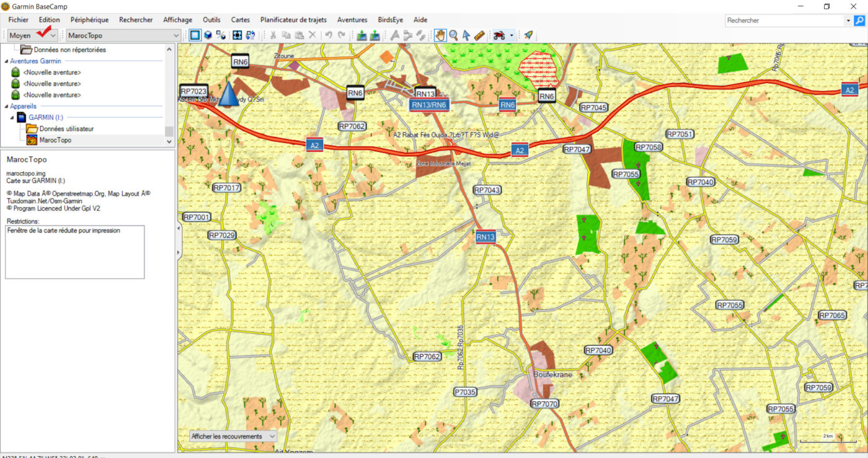Open the Fichier menu

(x=19, y=20)
